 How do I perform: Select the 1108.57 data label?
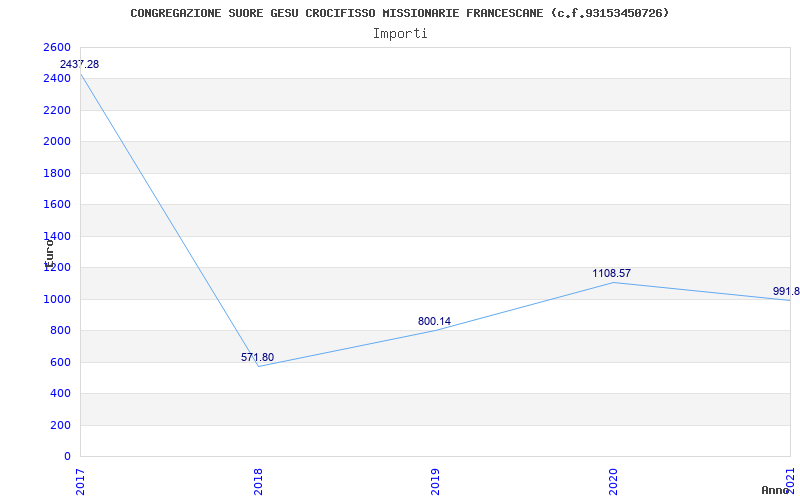coord(611,273)
